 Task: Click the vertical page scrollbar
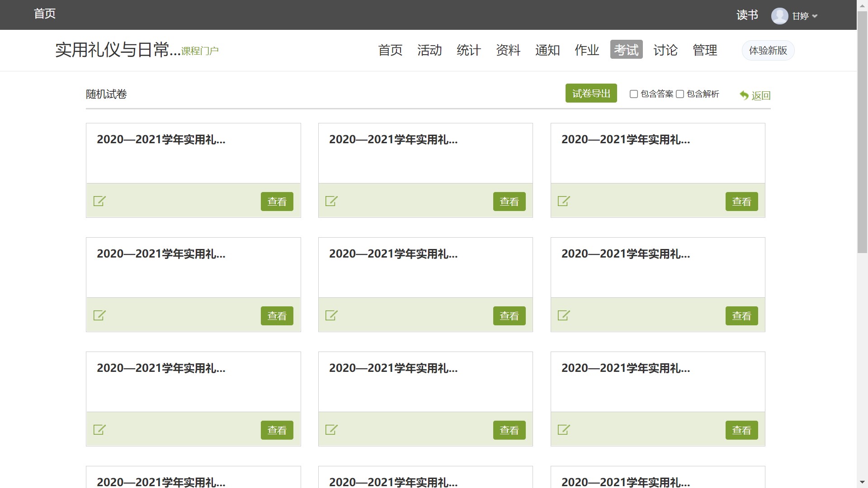point(862,244)
